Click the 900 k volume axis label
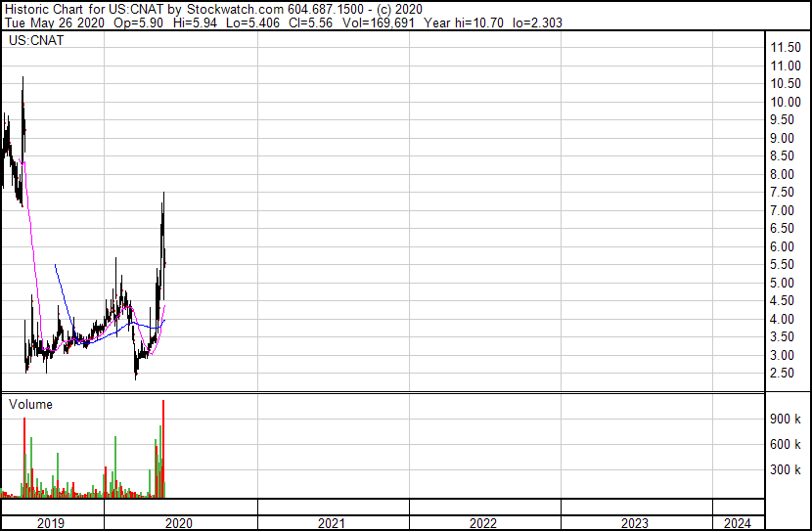Screen dimensions: 812x531 (786, 420)
